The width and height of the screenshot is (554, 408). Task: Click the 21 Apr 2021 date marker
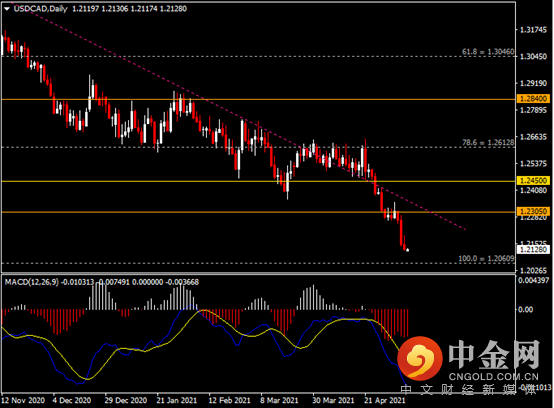pos(385,400)
